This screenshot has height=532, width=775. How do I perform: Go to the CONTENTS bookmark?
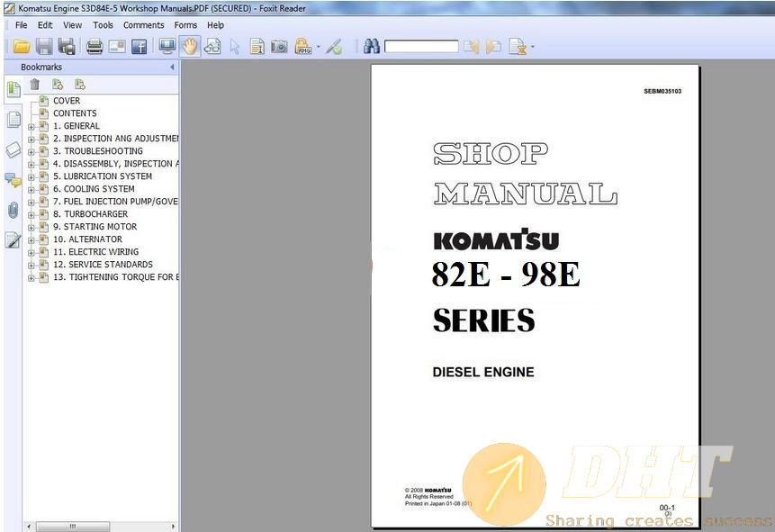(75, 113)
